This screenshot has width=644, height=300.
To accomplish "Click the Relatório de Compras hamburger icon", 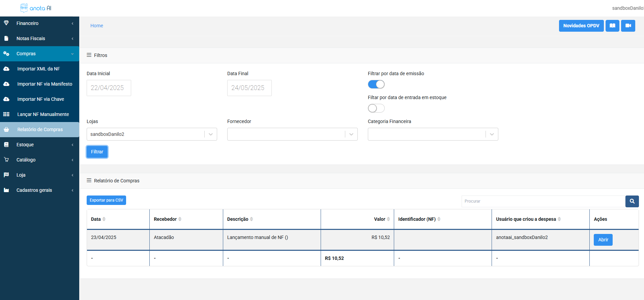I will [89, 180].
